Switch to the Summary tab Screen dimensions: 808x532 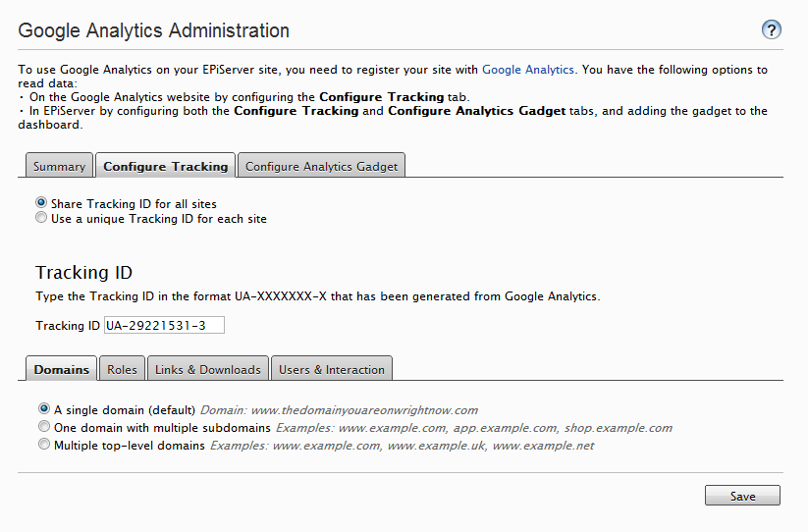pos(59,166)
